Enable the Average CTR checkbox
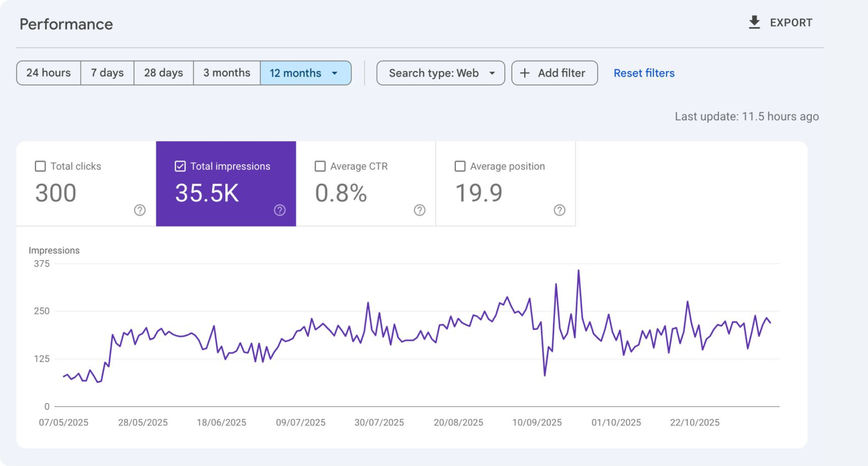 320,166
